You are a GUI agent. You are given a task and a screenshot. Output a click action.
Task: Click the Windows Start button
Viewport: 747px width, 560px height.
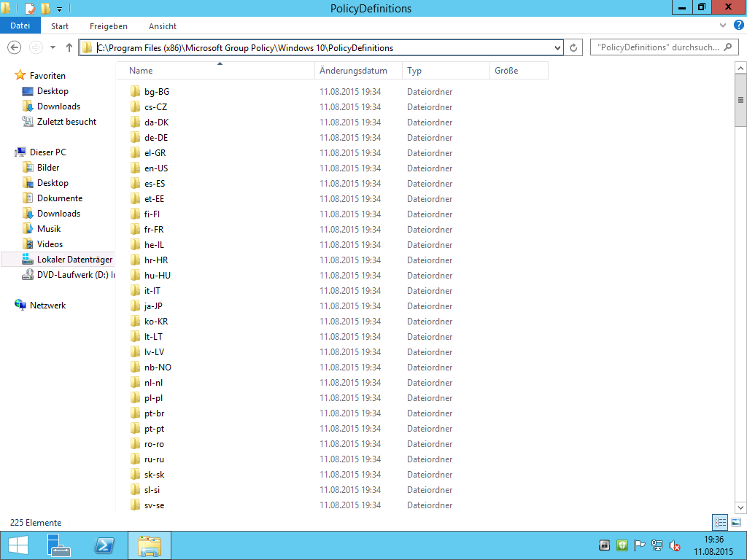[18, 545]
